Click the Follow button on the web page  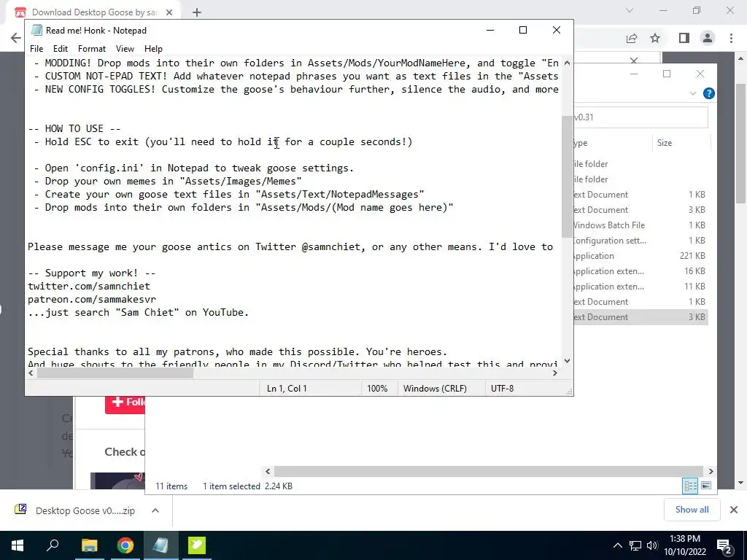[125, 402]
